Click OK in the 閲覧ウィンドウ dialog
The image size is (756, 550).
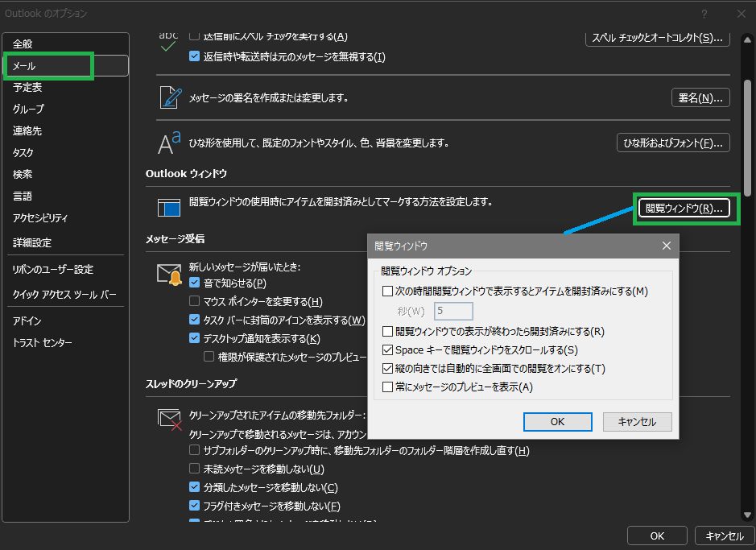[557, 421]
